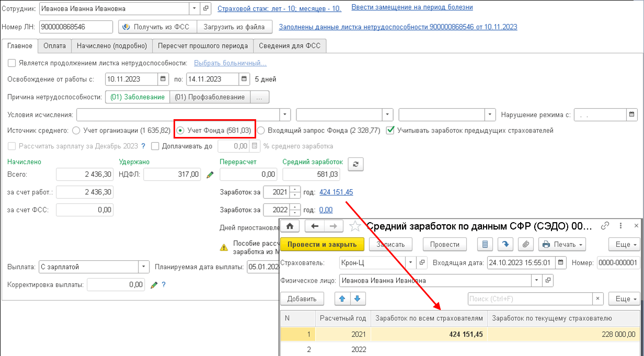Select Входящий запрос Фонда radio option
This screenshot has width=644, height=356.
[261, 130]
